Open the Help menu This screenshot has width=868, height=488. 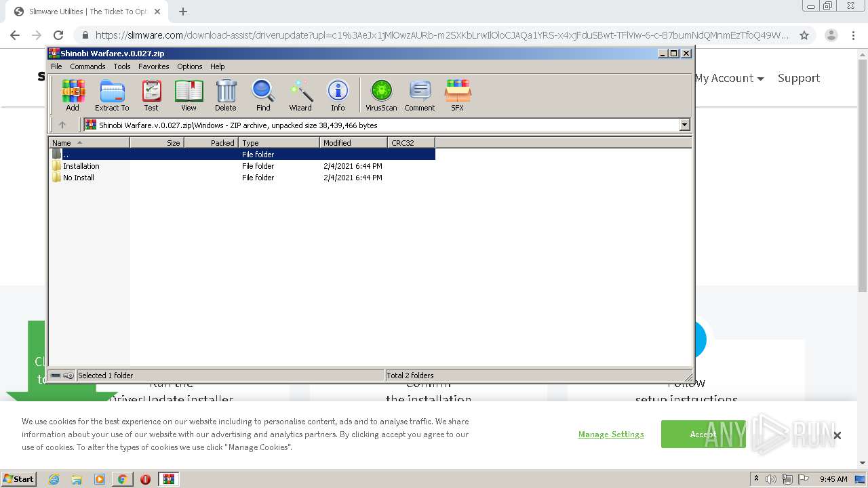(217, 66)
